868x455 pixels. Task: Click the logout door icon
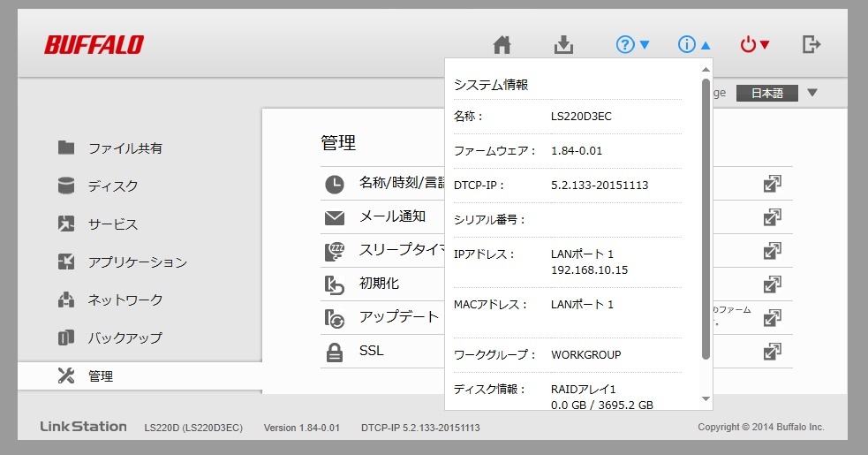coord(811,44)
